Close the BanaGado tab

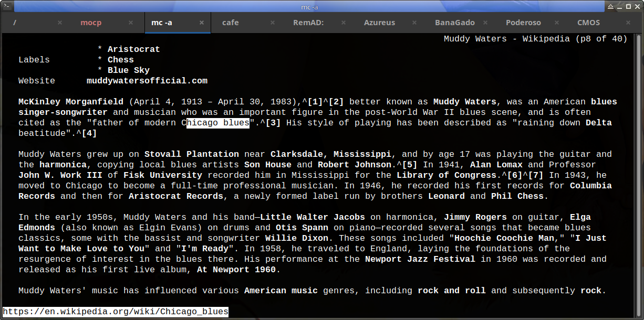click(x=485, y=23)
